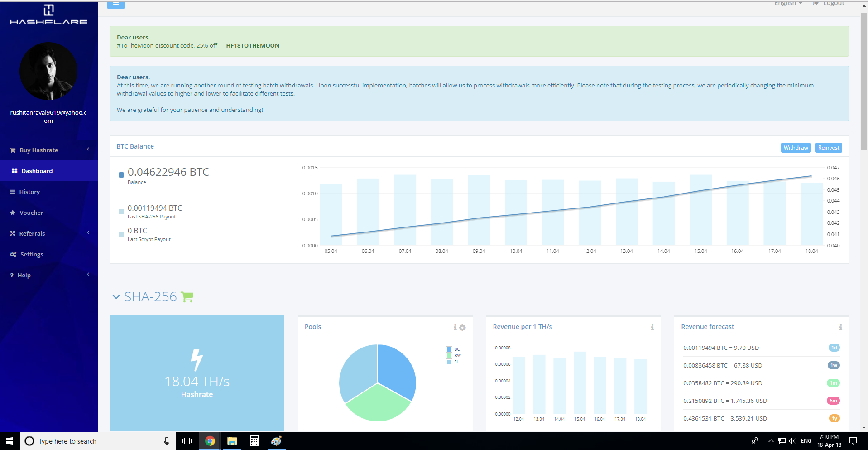Click the Dashboard grid icon in sidebar
The width and height of the screenshot is (868, 450).
pyautogui.click(x=14, y=171)
